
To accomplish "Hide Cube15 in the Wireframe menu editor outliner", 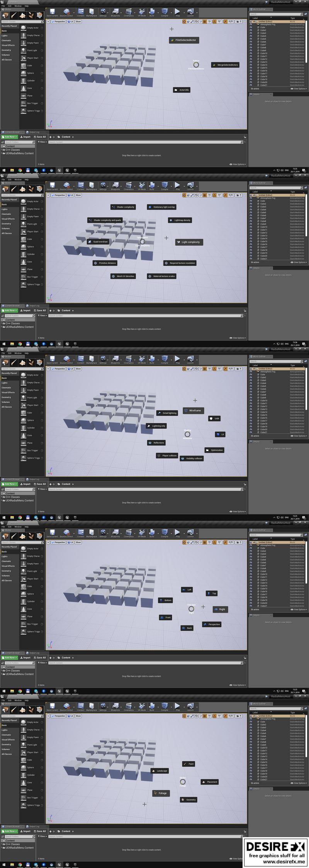I will (251, 415).
